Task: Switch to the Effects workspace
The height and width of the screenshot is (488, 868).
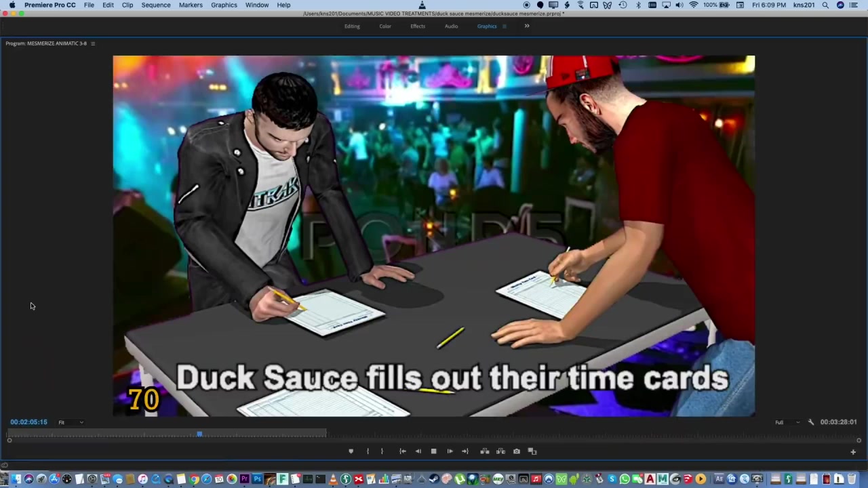Action: tap(418, 26)
